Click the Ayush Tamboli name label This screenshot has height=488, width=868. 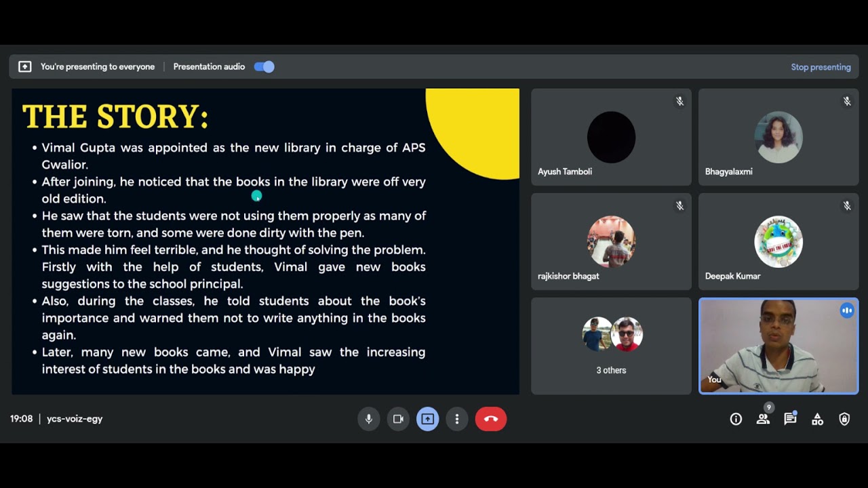tap(565, 171)
